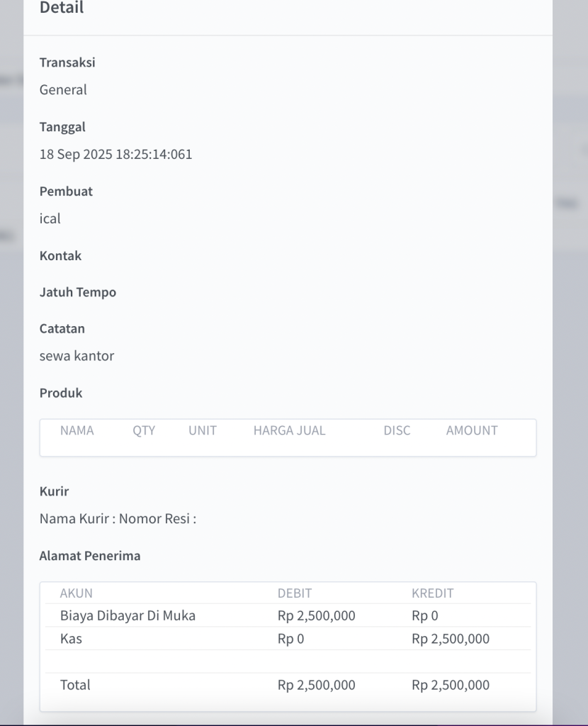588x726 pixels.
Task: Click the Jatuh Tempo label
Action: pos(78,292)
